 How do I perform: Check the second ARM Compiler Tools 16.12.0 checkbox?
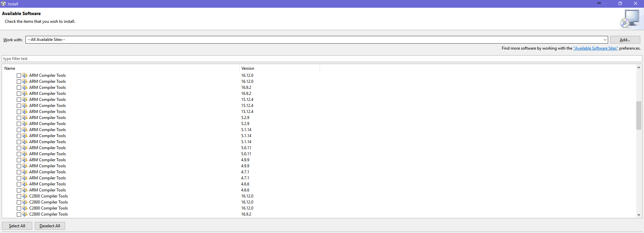tap(19, 81)
